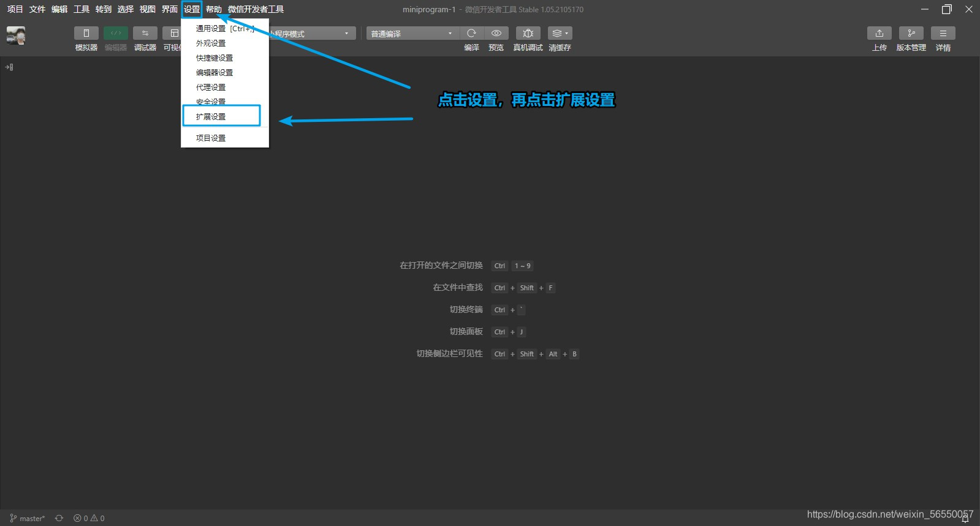This screenshot has height=526, width=980.
Task: Select 项目设置 from the settings menu
Action: (225, 138)
